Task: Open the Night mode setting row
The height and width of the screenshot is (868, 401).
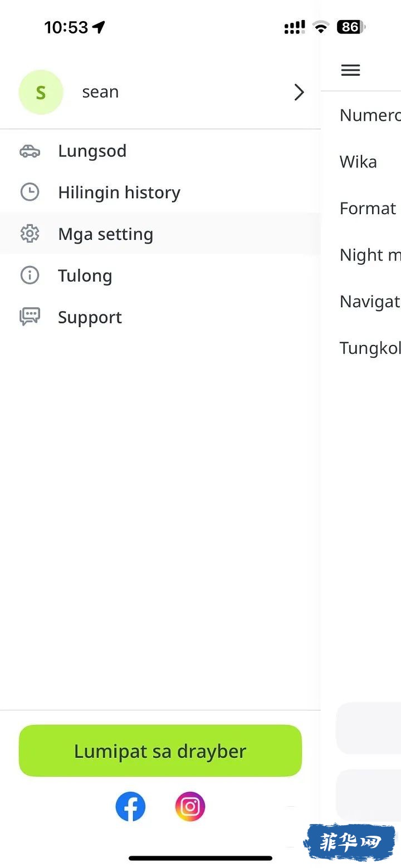Action: pyautogui.click(x=370, y=255)
